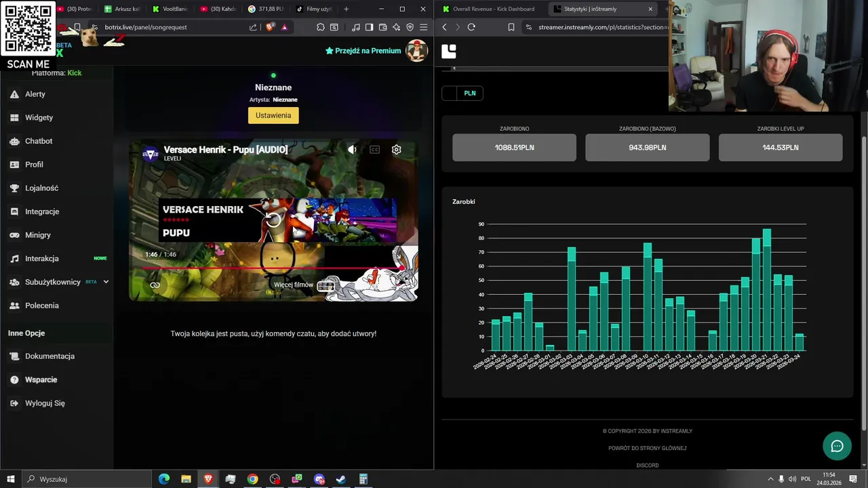Click the copy link icon on video
868x488 pixels.
155,285
